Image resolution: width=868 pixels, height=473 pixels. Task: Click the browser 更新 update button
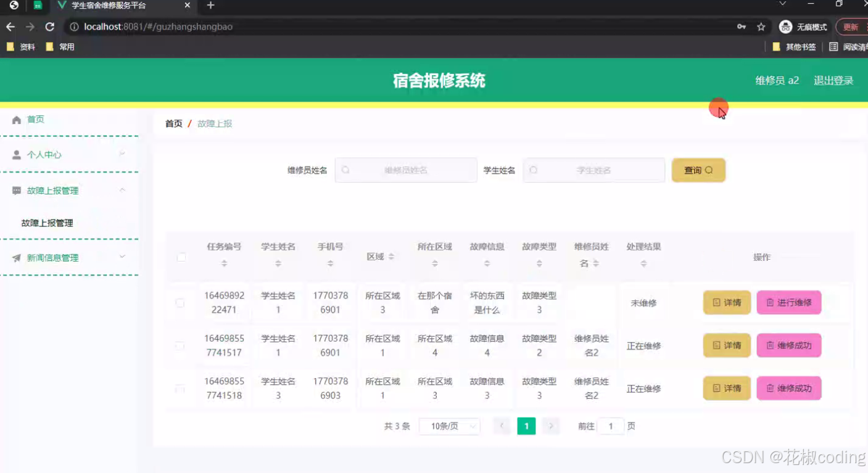tap(851, 27)
